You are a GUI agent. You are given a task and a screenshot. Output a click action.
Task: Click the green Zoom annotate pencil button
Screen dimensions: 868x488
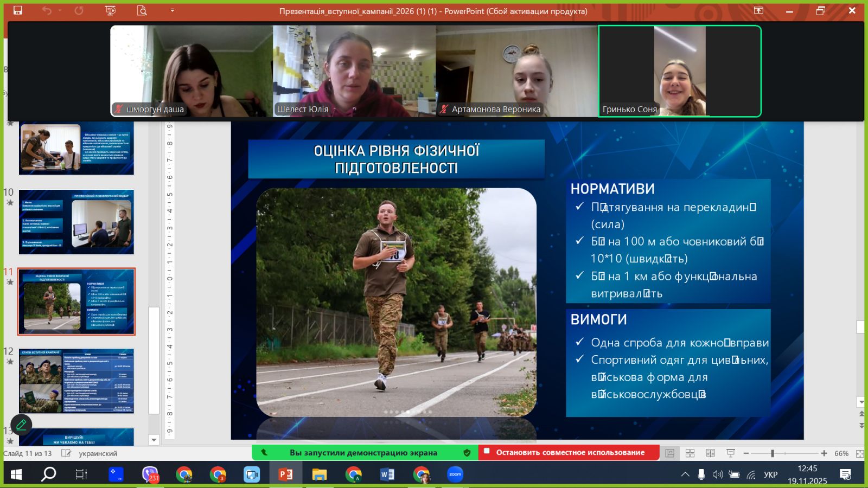coord(21,425)
